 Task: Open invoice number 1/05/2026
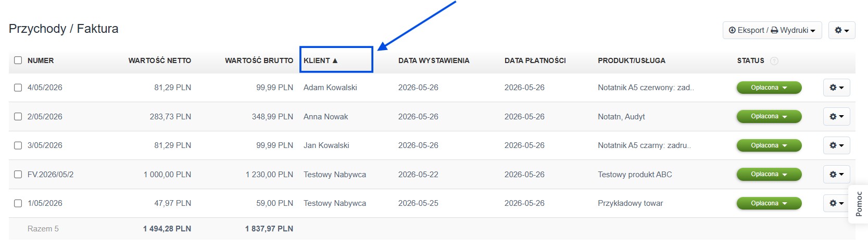pos(45,203)
